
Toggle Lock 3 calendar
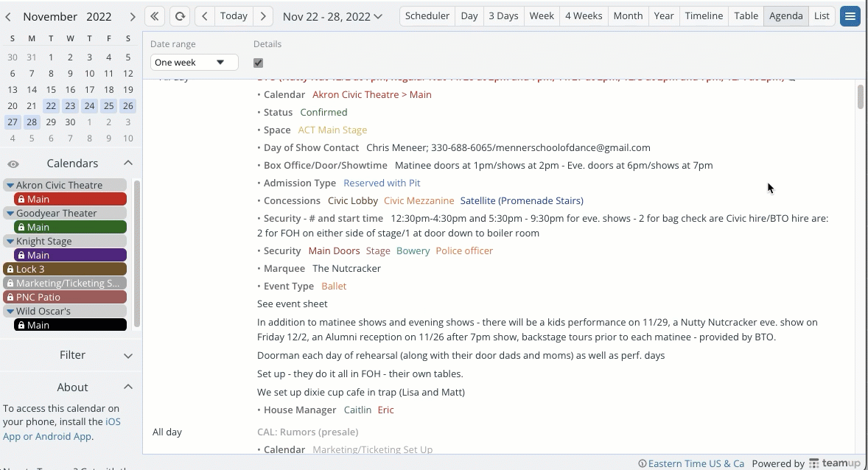(65, 269)
